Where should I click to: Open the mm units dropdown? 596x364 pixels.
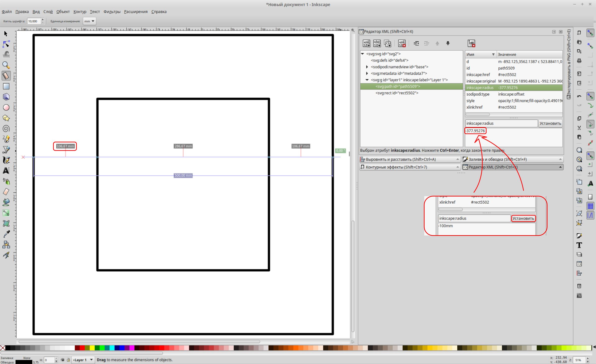click(89, 21)
